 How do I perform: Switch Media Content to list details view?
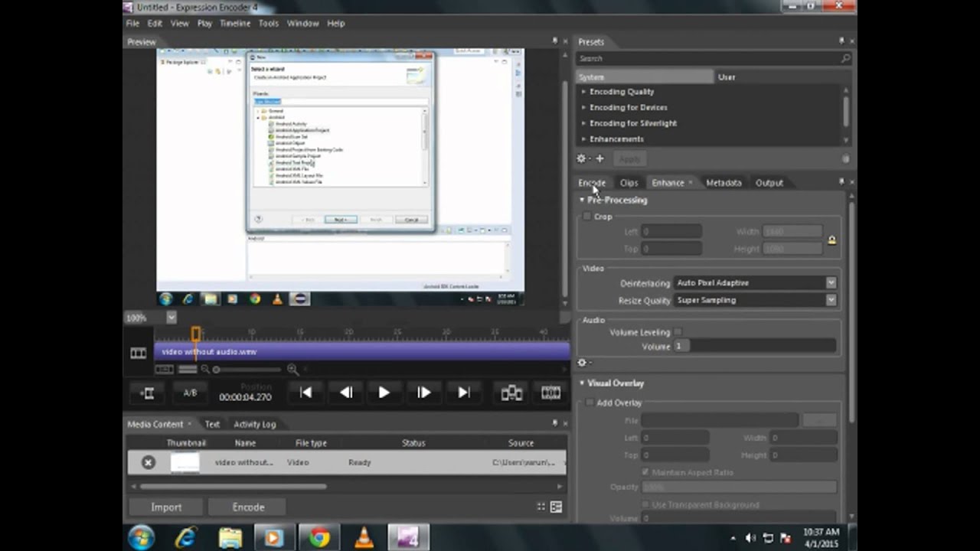tap(556, 507)
